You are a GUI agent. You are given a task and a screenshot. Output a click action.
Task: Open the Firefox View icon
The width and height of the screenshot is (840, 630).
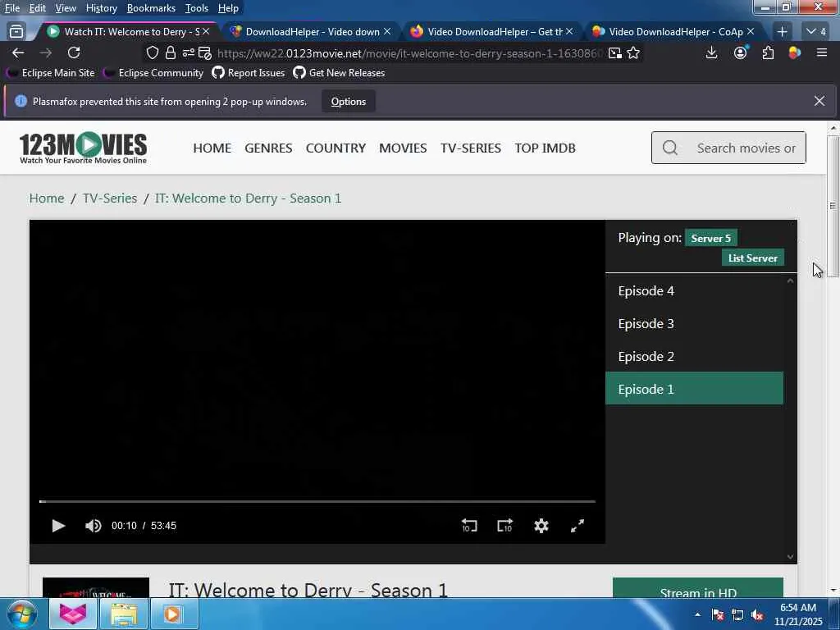coord(16,32)
